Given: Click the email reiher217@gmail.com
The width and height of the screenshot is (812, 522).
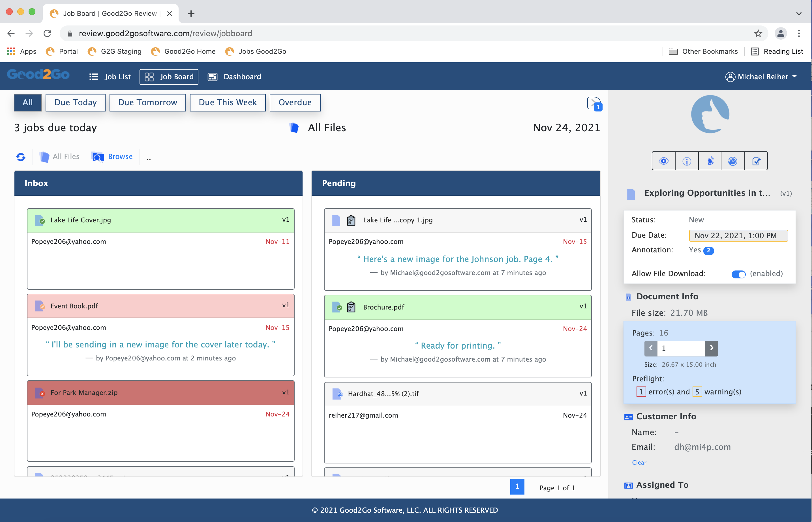Looking at the screenshot, I should click(x=363, y=416).
